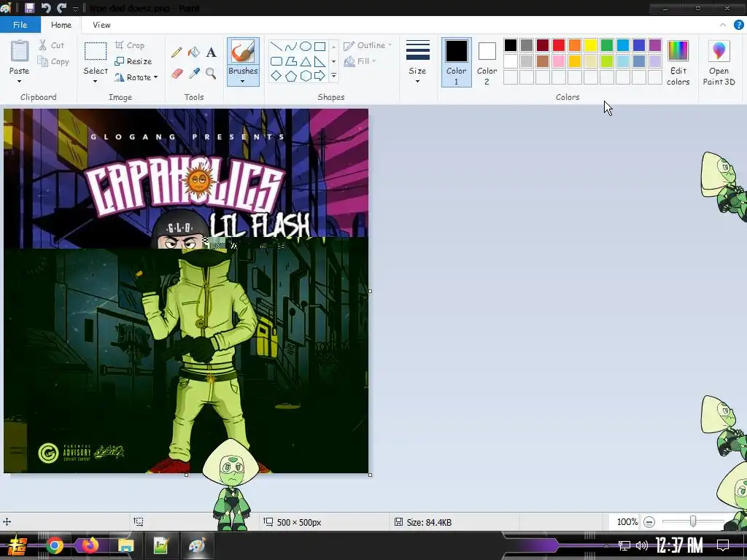Select the Text tool

[x=211, y=52]
